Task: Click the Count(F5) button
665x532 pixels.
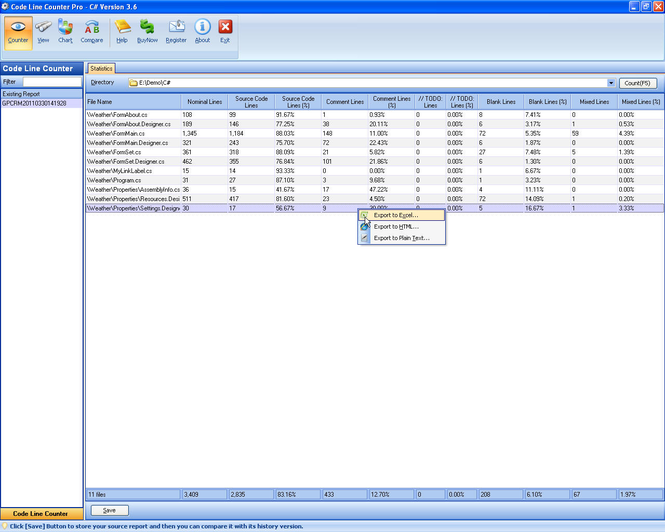Action: point(637,83)
